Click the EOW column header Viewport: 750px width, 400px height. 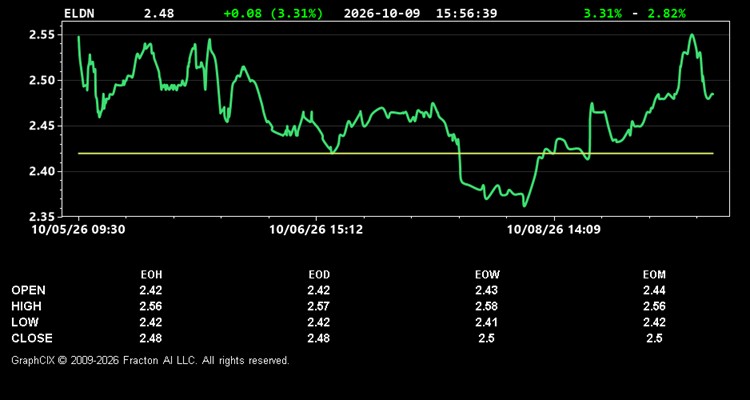tap(486, 275)
